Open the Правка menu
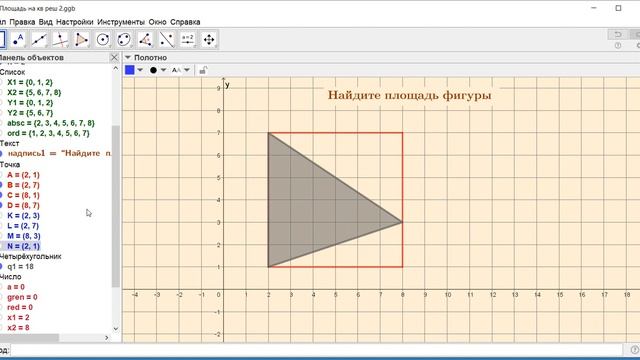Screen dimensions: 640x360 22,22
